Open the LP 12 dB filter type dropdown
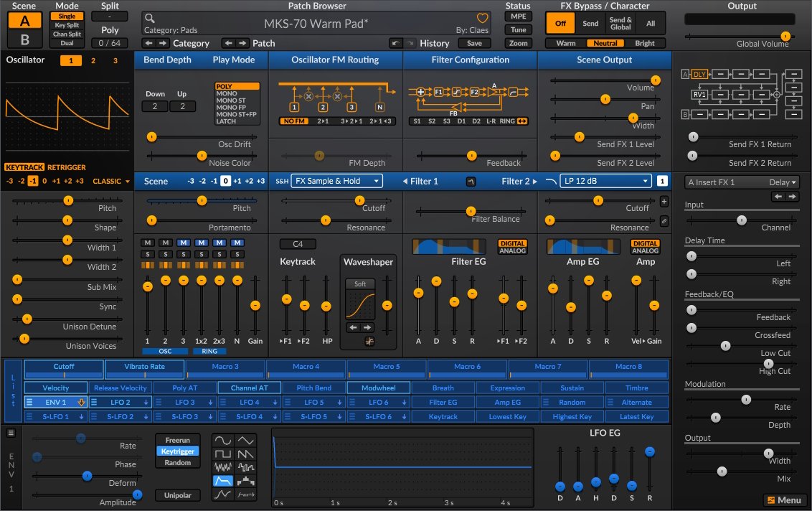The width and height of the screenshot is (812, 511). [x=605, y=181]
